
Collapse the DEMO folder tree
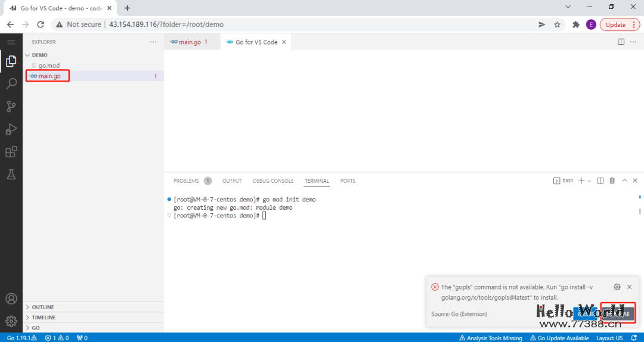(39, 55)
